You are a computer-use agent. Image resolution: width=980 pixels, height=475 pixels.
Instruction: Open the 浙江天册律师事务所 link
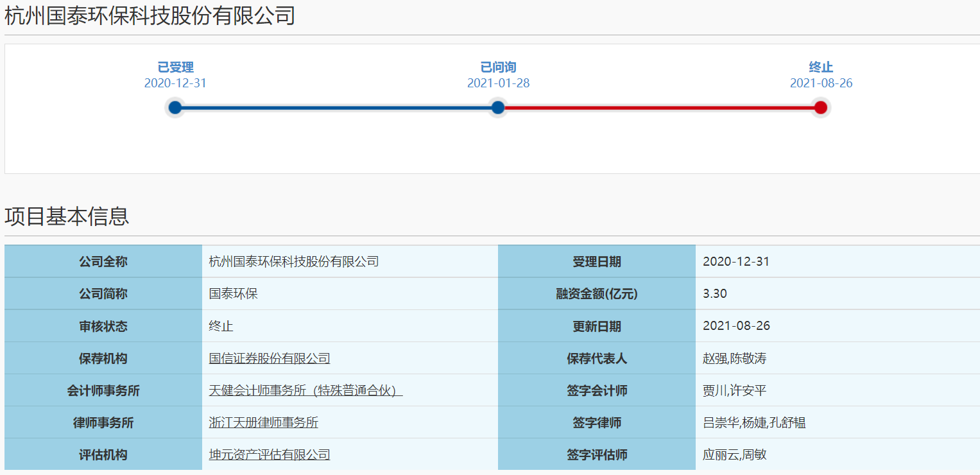tap(264, 422)
